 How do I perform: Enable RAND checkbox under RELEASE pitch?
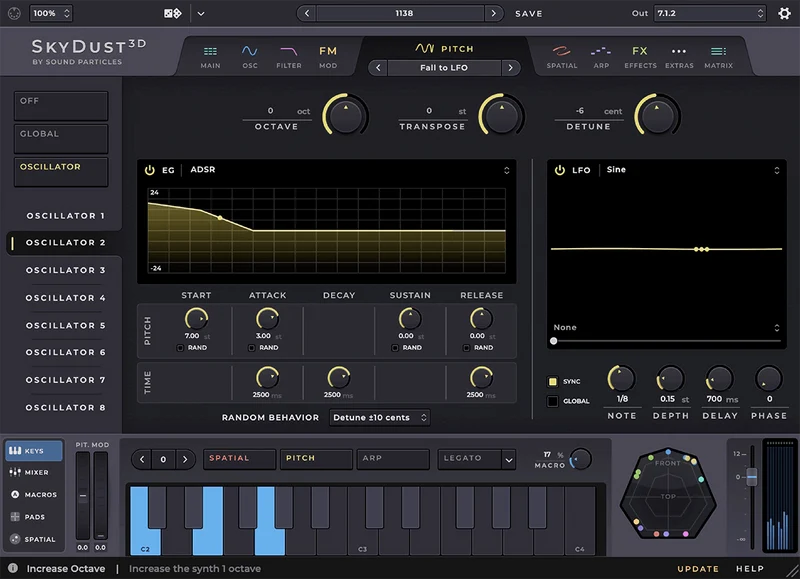466,348
